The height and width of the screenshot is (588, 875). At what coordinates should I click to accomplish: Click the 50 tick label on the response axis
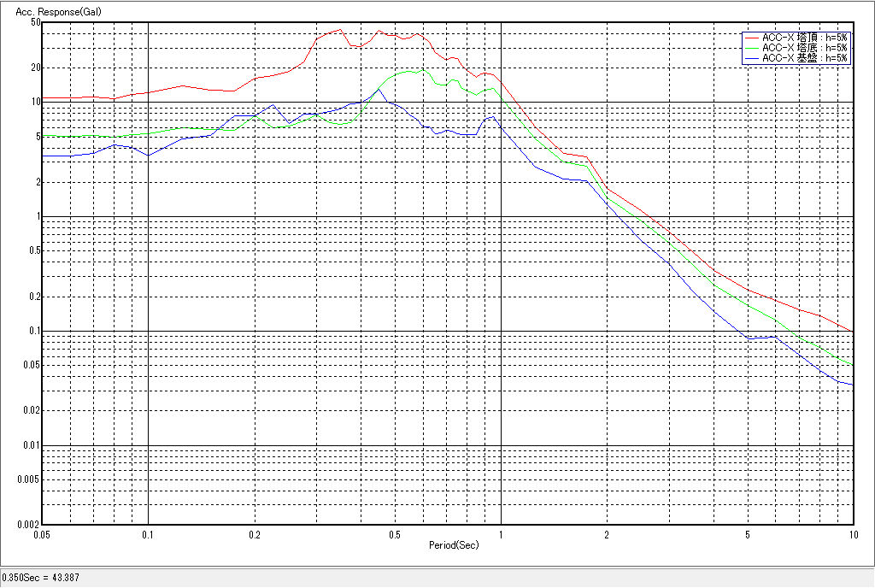36,22
